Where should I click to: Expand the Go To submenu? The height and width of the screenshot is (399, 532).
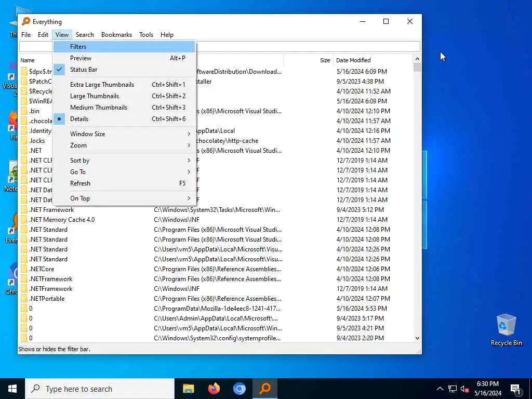124,171
